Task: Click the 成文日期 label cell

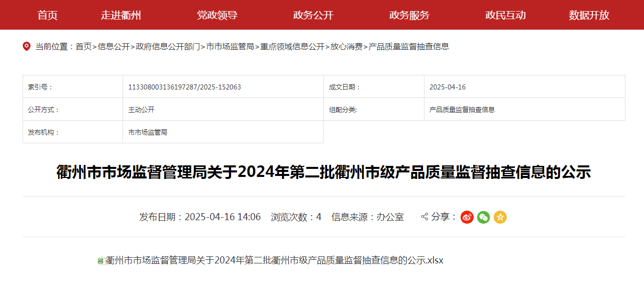Action: (x=374, y=86)
